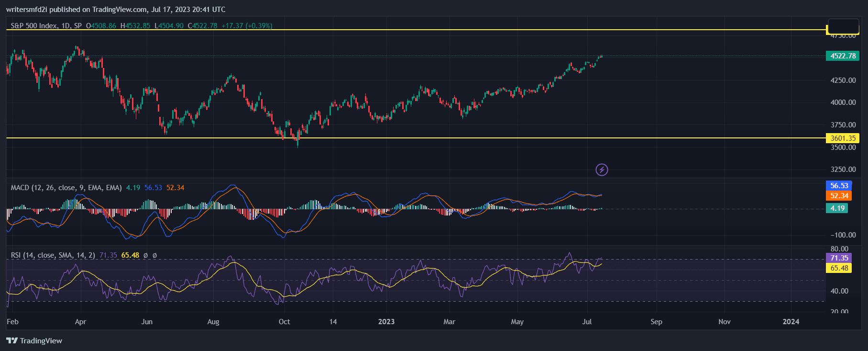The image size is (868, 351).
Task: Click the blank label box at top right
Action: (843, 26)
